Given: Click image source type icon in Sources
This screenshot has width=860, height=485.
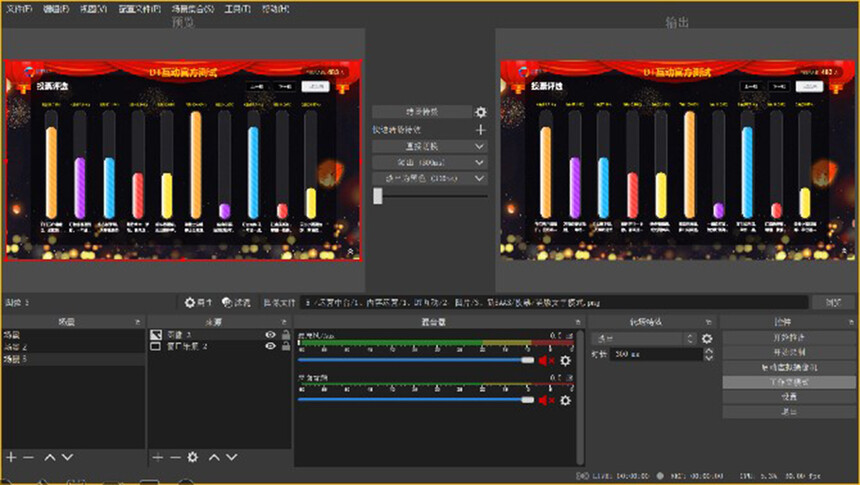Looking at the screenshot, I should click(x=156, y=335).
